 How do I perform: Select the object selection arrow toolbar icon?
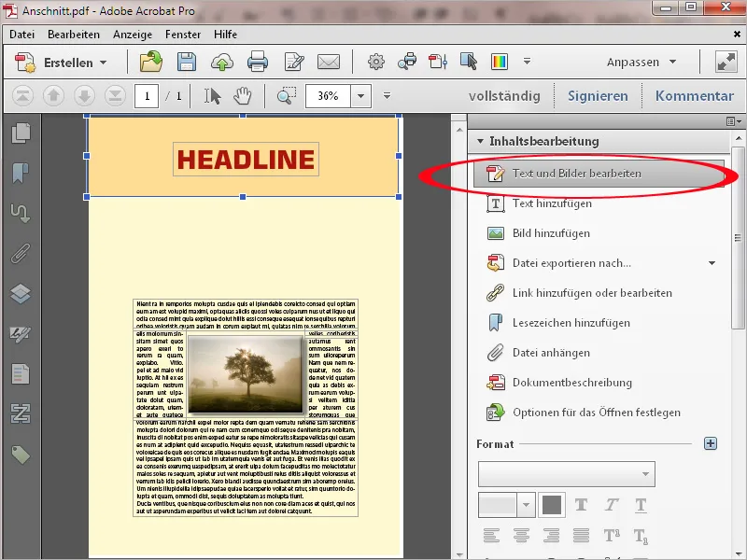469,62
